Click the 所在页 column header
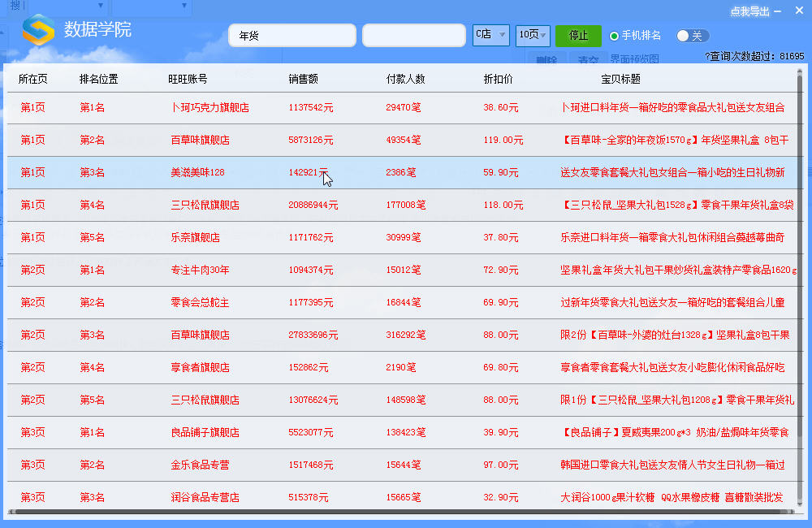 [32, 79]
